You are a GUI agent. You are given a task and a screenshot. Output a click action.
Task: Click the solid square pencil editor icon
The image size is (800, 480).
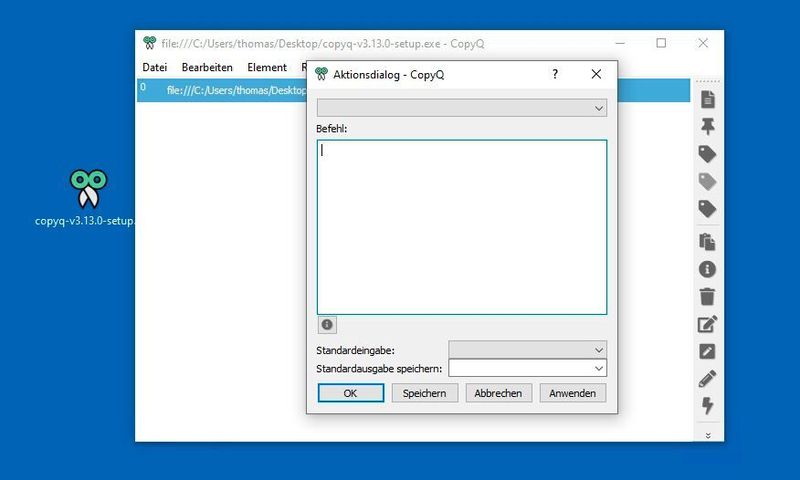click(707, 351)
